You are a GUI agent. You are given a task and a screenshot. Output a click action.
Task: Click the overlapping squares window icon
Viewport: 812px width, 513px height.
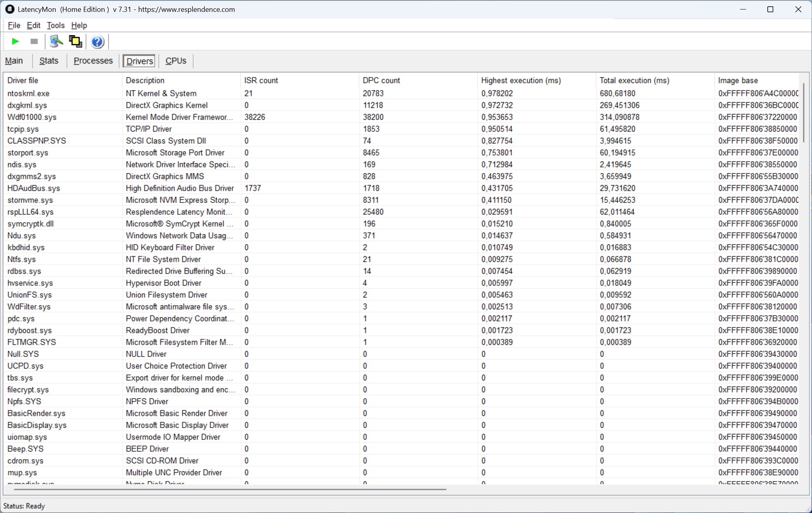tap(75, 41)
